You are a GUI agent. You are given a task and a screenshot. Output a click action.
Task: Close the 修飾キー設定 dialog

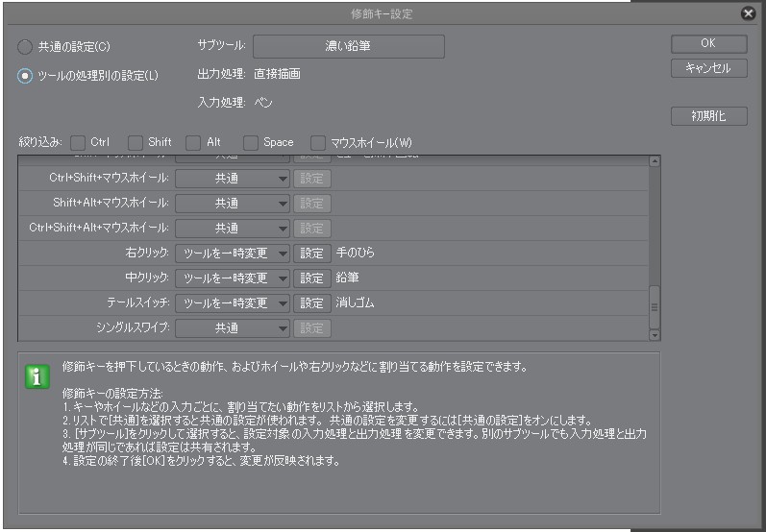[748, 14]
